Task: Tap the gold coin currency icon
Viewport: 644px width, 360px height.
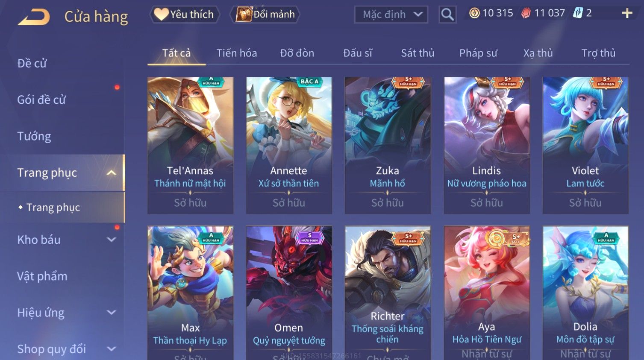Action: point(474,13)
